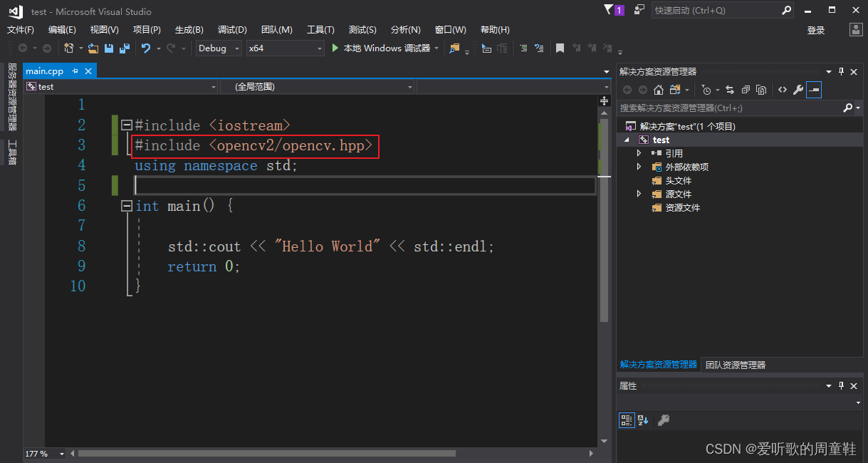Toggle Show All Files in Solution Explorer
The width and height of the screenshot is (868, 463).
point(761,90)
